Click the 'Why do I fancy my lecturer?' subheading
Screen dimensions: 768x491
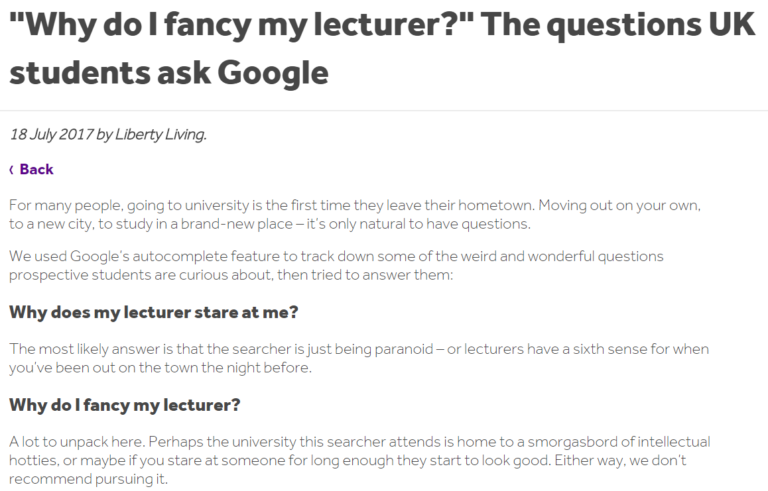click(124, 405)
